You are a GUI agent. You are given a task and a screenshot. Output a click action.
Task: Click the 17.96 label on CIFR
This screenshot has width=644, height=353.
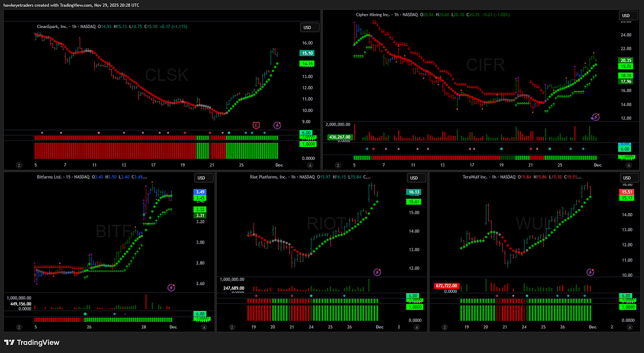626,81
